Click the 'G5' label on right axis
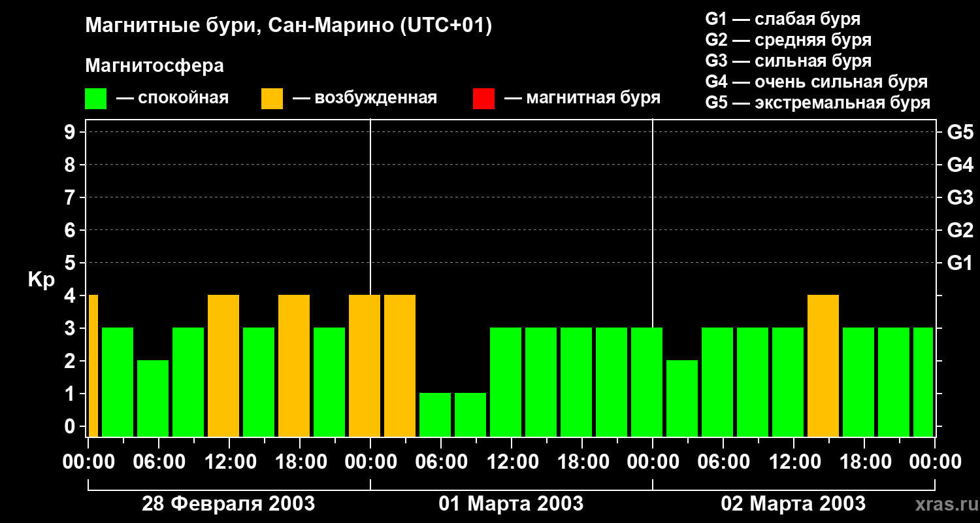980x523 pixels. 960,133
